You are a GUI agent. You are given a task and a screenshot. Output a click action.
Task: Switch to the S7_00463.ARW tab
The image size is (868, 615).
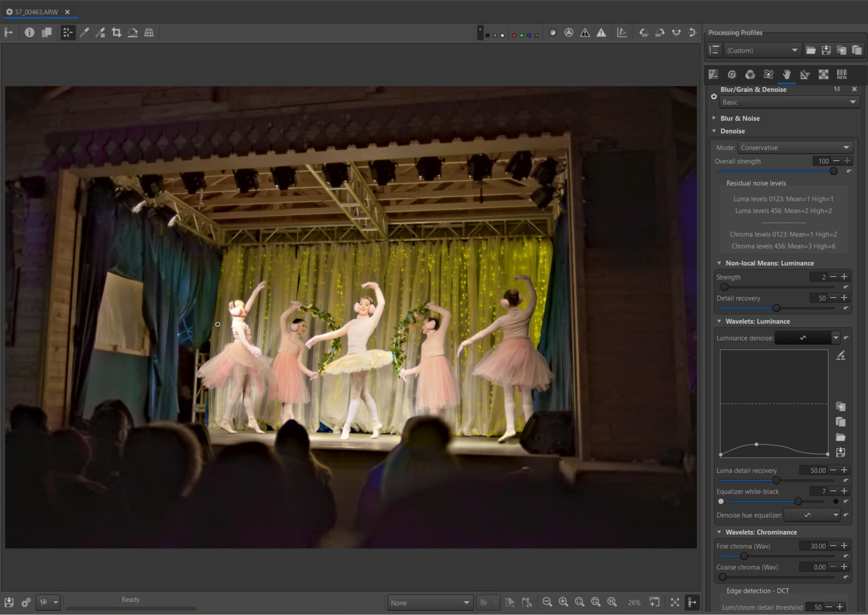(36, 11)
